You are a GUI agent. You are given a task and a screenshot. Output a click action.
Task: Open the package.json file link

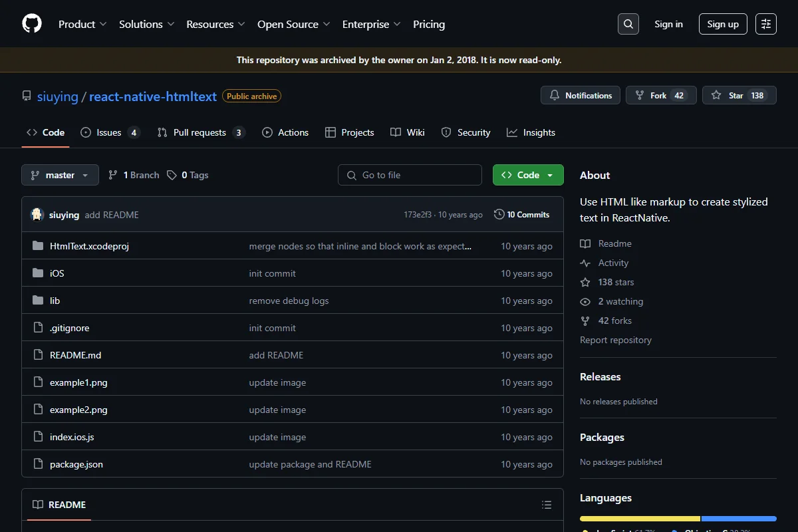coord(76,464)
